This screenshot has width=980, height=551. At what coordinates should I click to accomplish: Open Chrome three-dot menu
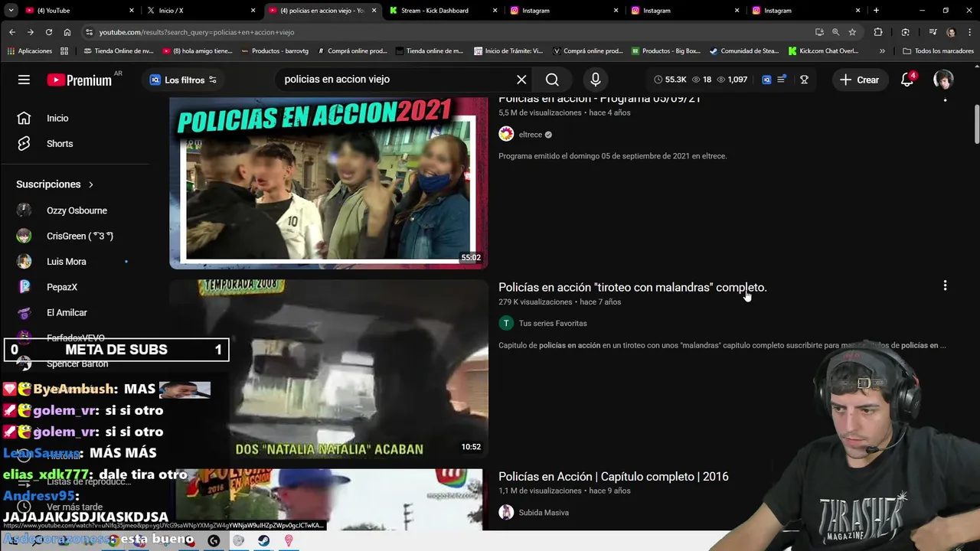tap(970, 32)
